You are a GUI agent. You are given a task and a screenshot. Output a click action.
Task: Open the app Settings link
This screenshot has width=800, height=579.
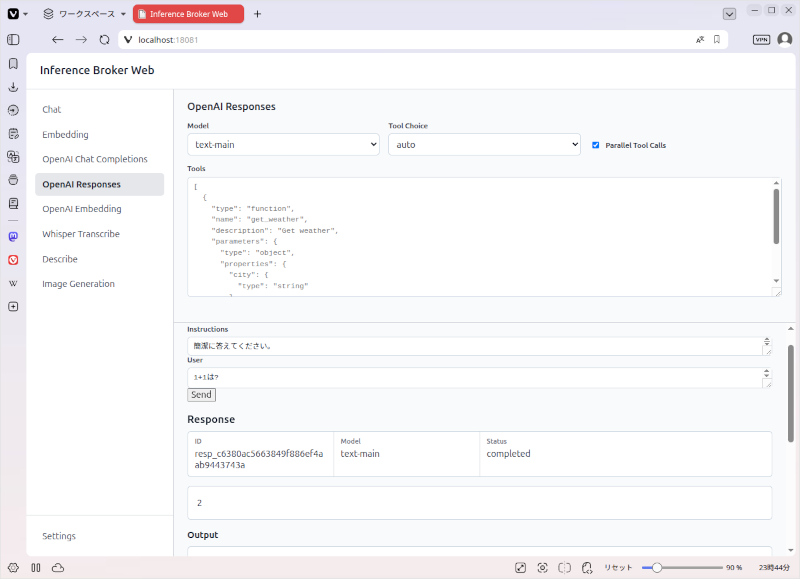click(x=59, y=536)
